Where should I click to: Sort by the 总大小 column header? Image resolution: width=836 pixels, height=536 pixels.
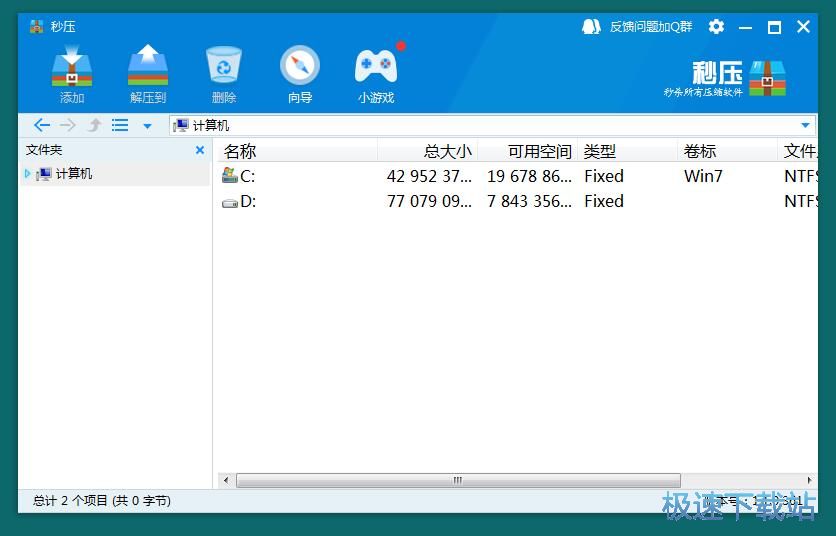[428, 151]
